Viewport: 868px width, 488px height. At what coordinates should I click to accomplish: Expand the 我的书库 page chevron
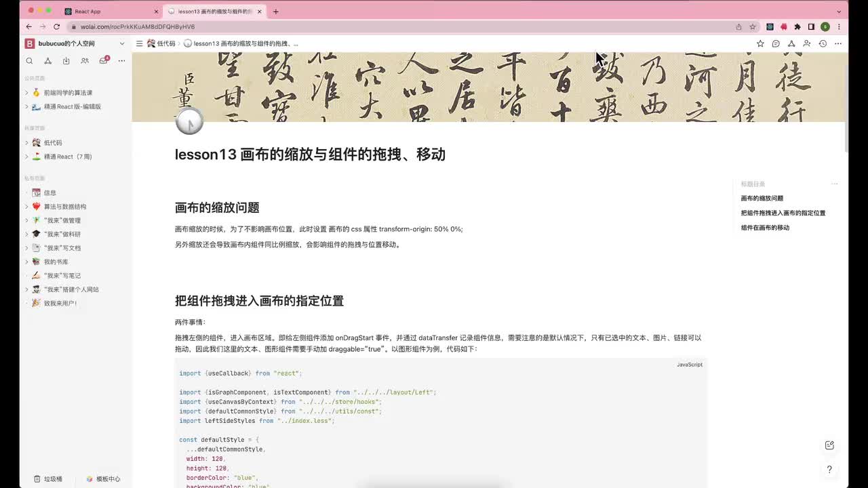(x=26, y=262)
